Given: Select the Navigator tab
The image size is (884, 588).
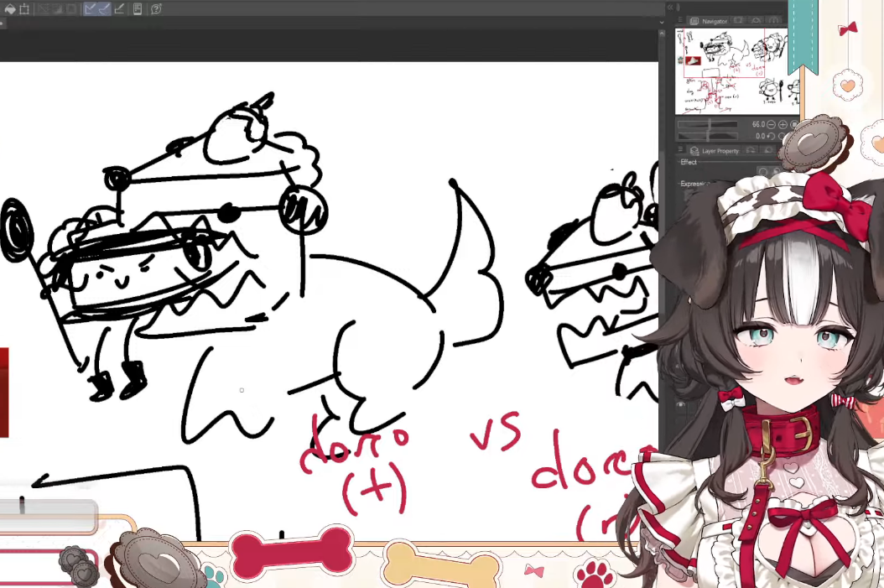Looking at the screenshot, I should [710, 21].
